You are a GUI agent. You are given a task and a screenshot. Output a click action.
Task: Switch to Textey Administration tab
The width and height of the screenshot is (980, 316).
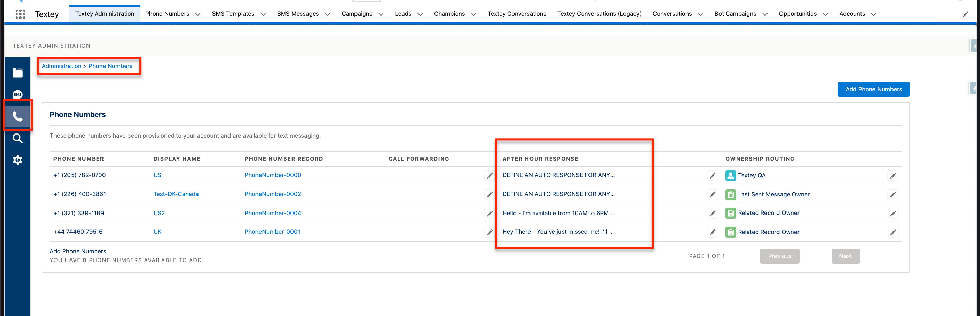pyautogui.click(x=105, y=14)
